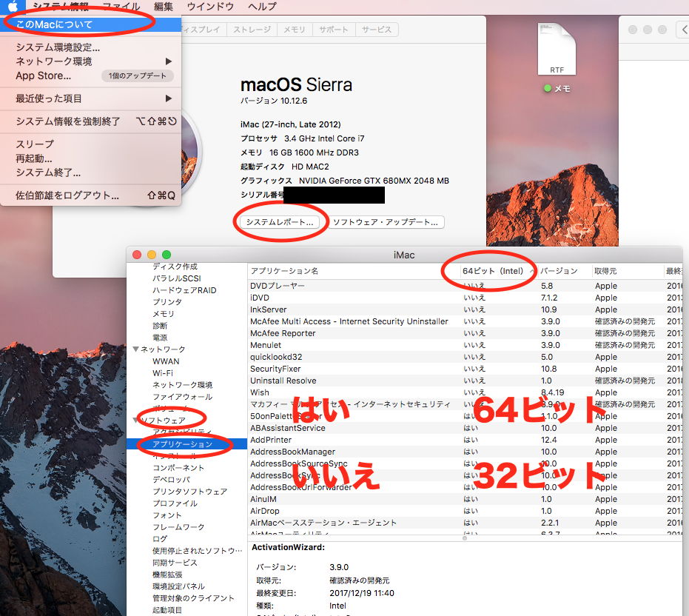689x616 pixels.
Task: Switch to the 'メモリ' tab in About window
Action: (294, 30)
